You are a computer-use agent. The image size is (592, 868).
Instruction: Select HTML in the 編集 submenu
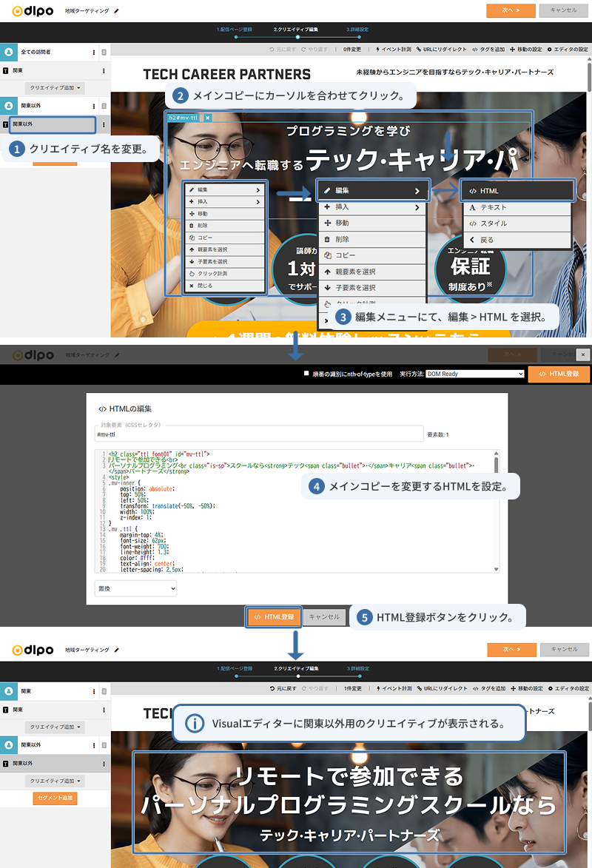(517, 191)
